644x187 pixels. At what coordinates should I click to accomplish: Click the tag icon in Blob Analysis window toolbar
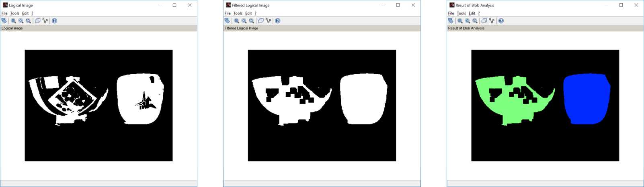(x=451, y=21)
